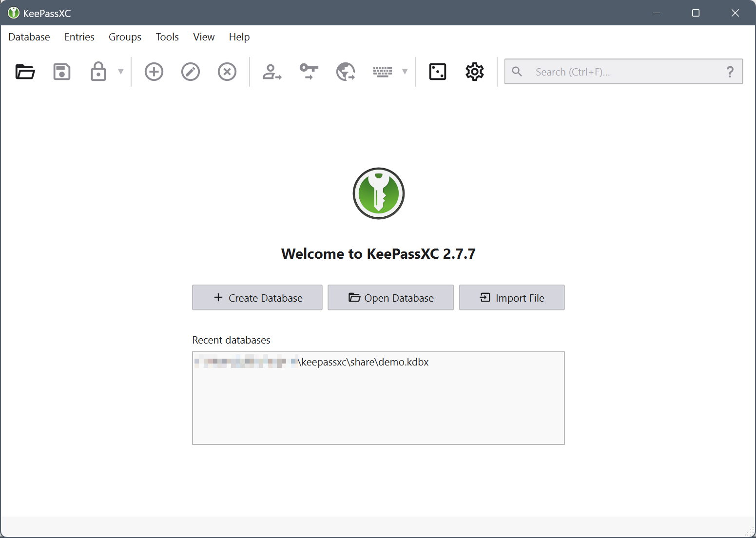Open Application Settings via gear icon
Screen dimensions: 756x538
pos(473,72)
